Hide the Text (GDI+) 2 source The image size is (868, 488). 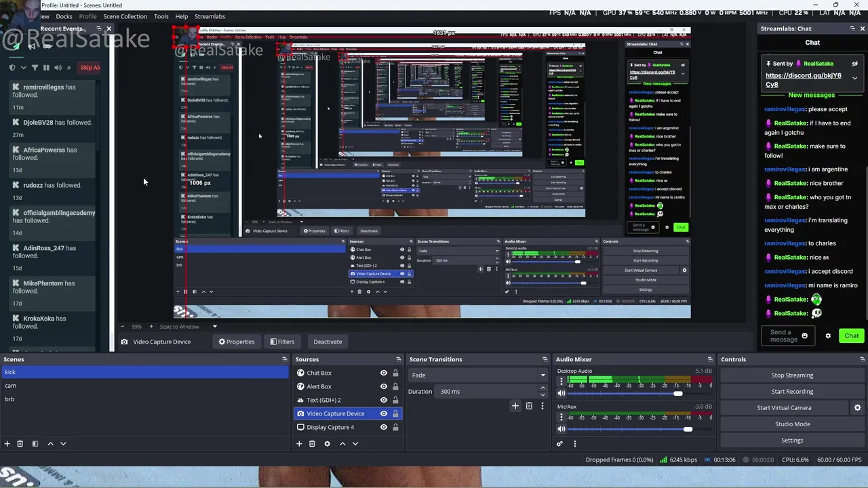[384, 400]
